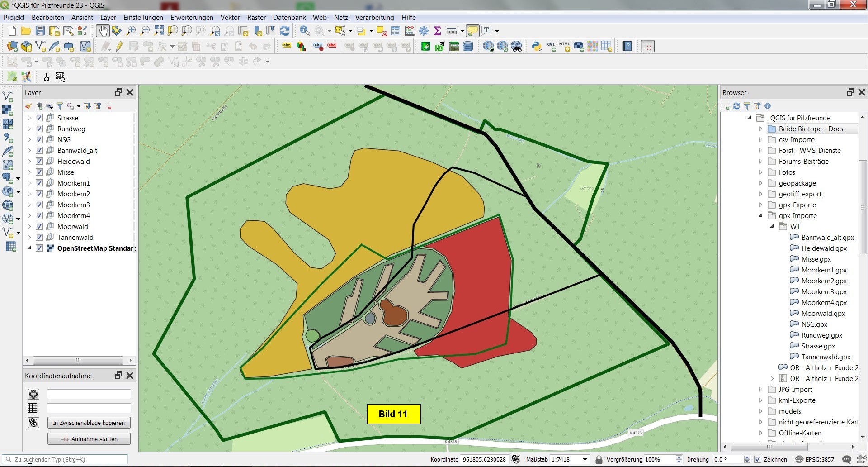Uncheck the Strasse layer checkbox

39,118
